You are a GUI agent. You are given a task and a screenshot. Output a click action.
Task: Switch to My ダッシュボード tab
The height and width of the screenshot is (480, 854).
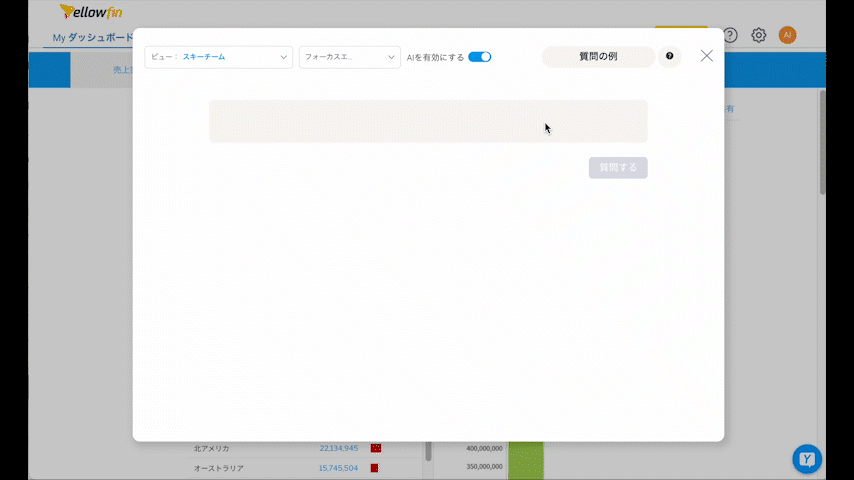tap(92, 38)
